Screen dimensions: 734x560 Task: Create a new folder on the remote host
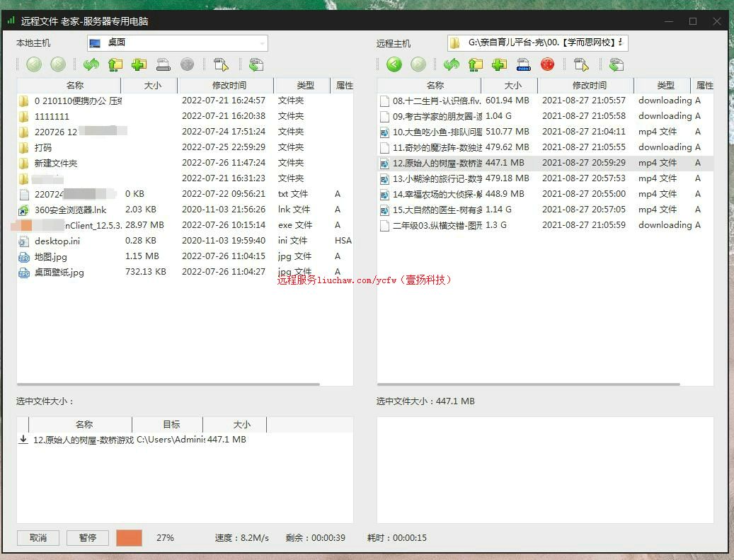pyautogui.click(x=500, y=64)
